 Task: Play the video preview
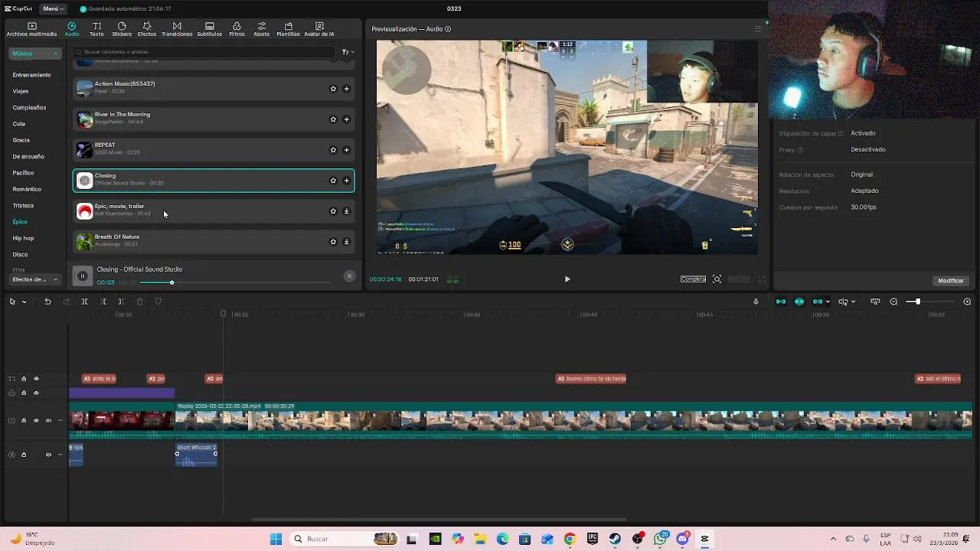click(x=567, y=279)
